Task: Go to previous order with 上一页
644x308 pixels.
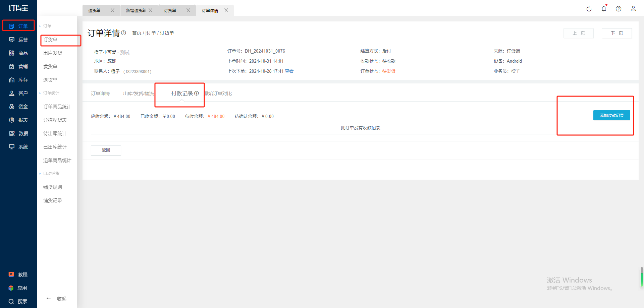Action: [x=579, y=33]
